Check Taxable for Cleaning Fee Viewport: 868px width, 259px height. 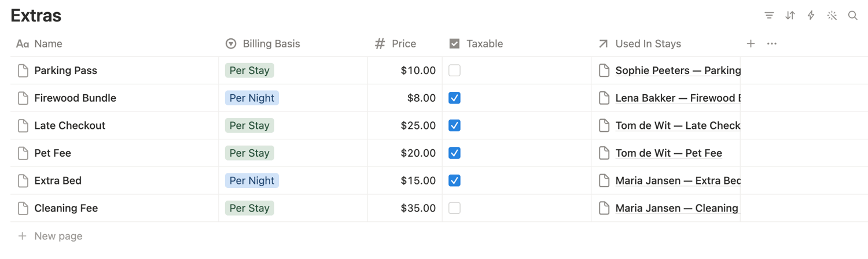point(454,208)
